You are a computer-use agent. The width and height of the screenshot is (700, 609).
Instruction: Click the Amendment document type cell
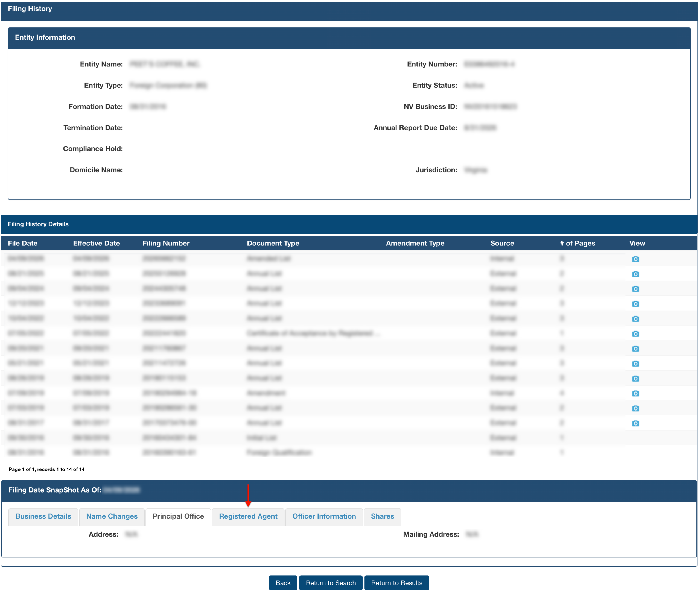(x=266, y=393)
